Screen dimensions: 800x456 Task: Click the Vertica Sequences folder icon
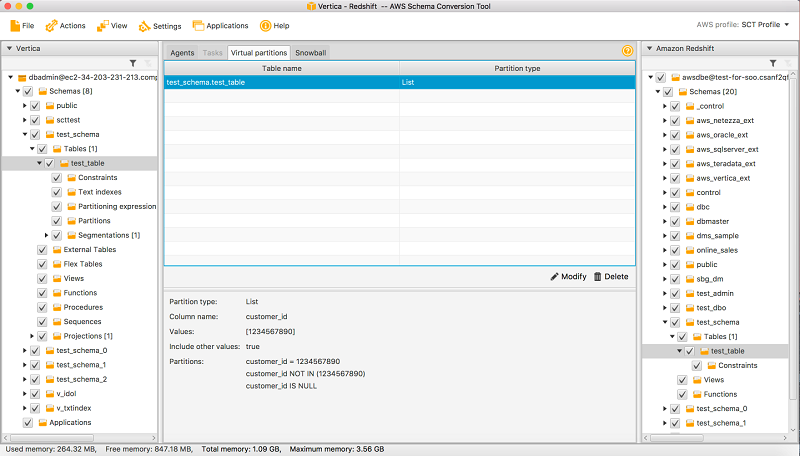click(57, 321)
